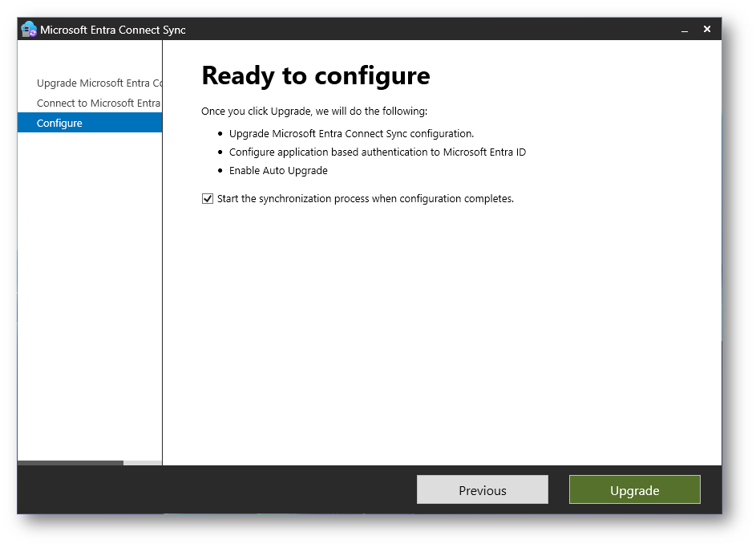This screenshot has width=756, height=548.
Task: Minimize the Entra Connect Sync window
Action: (x=684, y=30)
